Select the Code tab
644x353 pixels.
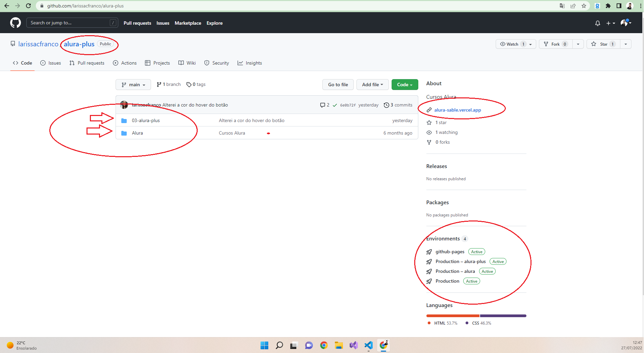[x=23, y=63]
